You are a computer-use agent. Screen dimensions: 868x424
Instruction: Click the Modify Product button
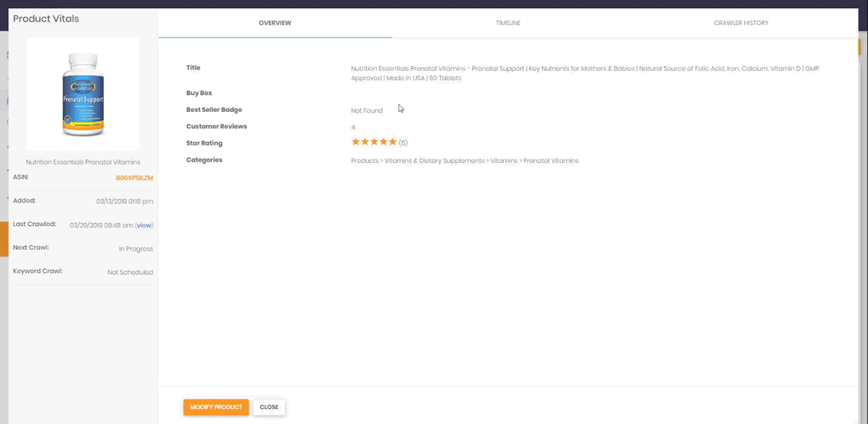point(216,407)
